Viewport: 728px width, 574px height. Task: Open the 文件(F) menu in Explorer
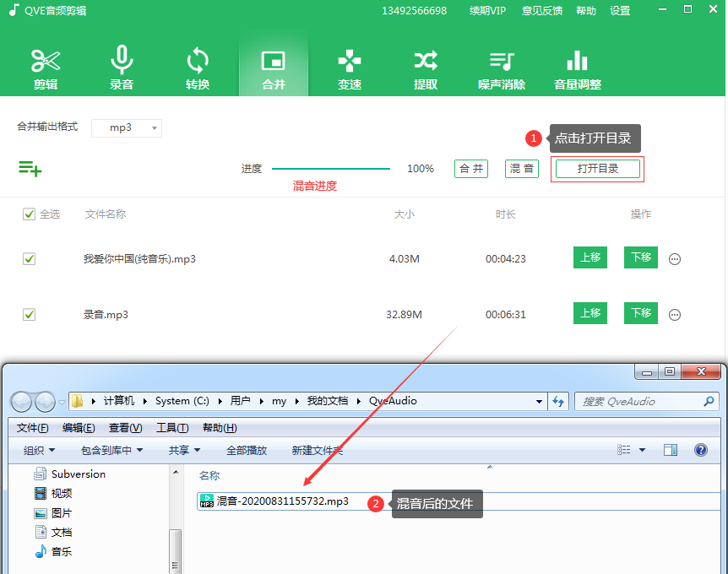(x=32, y=428)
